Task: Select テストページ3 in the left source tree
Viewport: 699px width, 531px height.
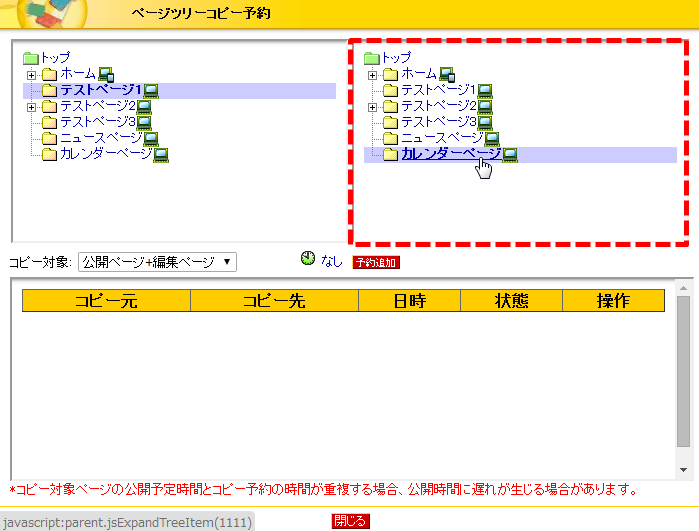Action: pos(98,122)
